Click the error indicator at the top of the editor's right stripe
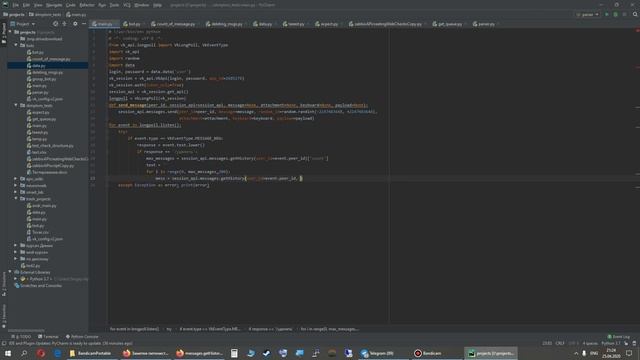The height and width of the screenshot is (360, 640). pos(637,31)
